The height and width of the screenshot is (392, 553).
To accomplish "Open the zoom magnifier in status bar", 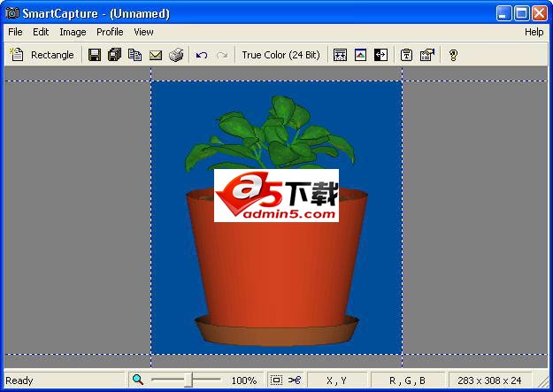I will click(x=138, y=380).
